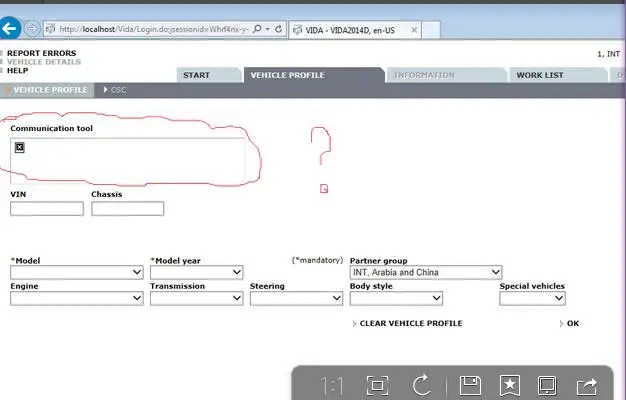Open the VEHICLE DETAILS link
Screen dimensions: 626x400
click(44, 62)
